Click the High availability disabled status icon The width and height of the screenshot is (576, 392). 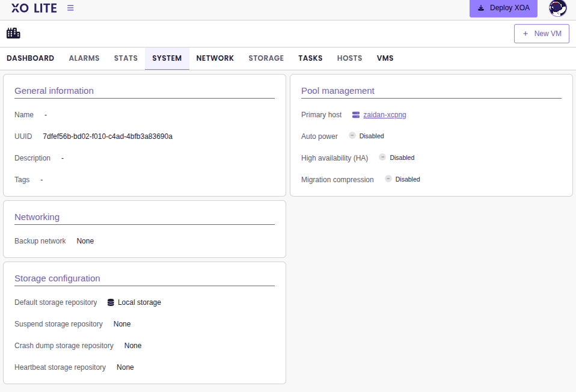point(382,157)
